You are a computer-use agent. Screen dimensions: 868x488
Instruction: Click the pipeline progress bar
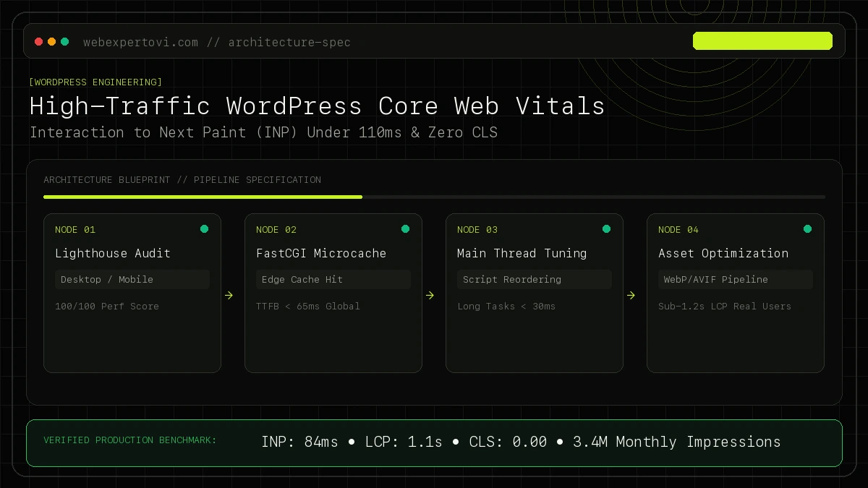pos(434,197)
